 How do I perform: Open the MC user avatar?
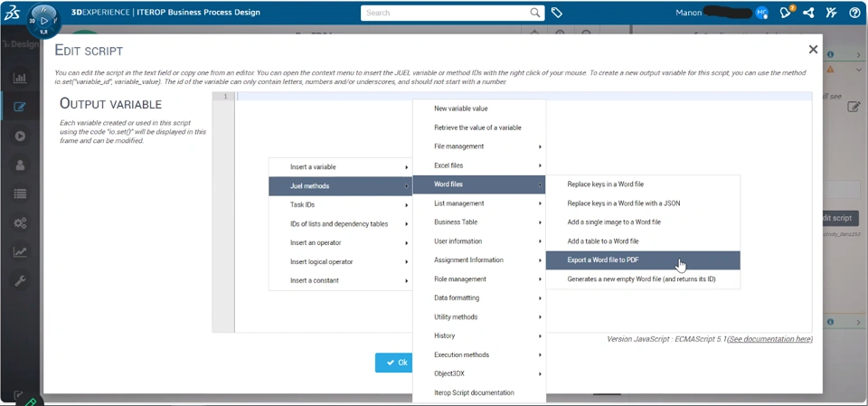(x=761, y=13)
